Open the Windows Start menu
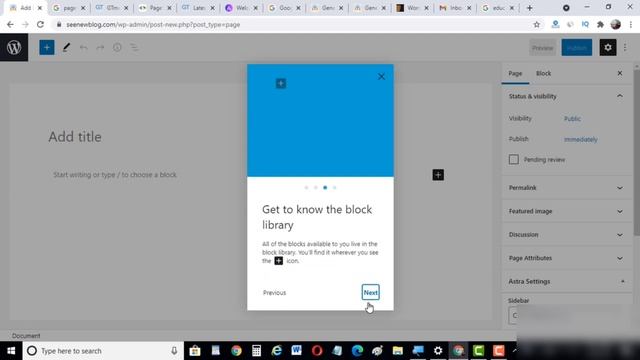 tap(11, 351)
